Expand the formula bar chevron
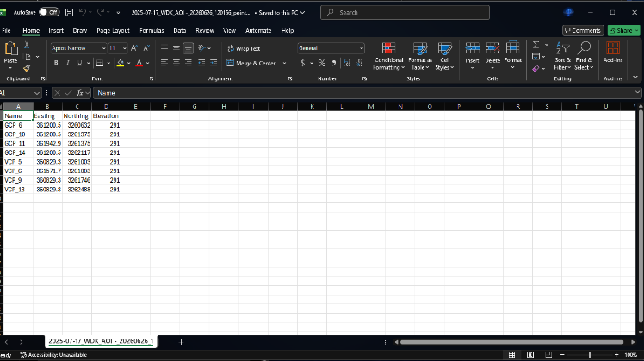644x361 pixels. coord(637,92)
